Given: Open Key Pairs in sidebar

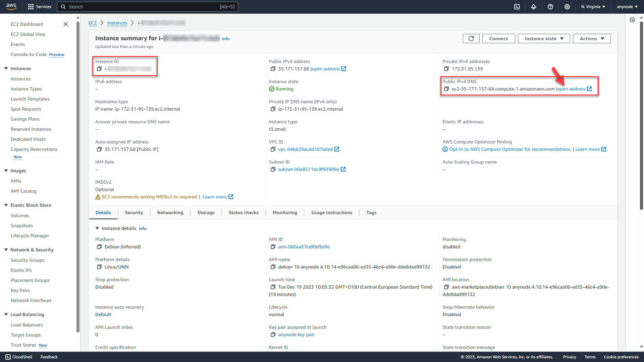Looking at the screenshot, I should point(20,290).
